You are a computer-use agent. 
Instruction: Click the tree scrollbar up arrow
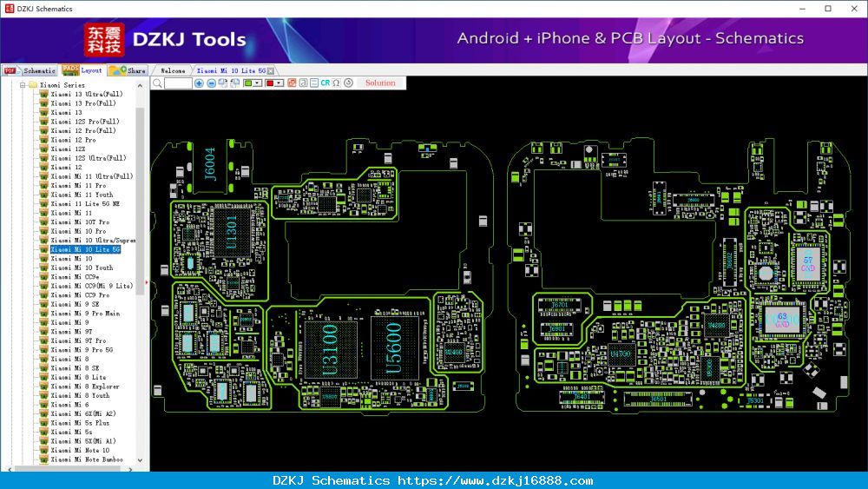click(x=140, y=86)
